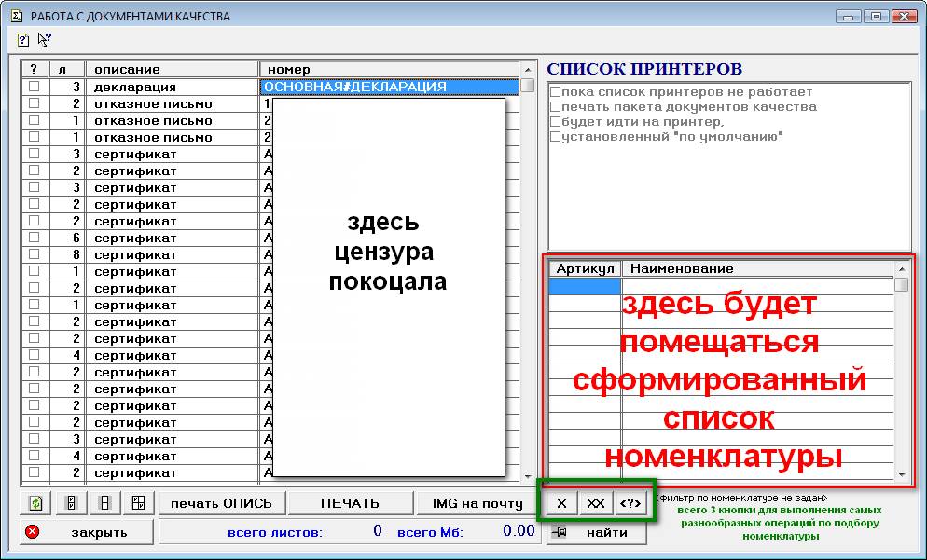Click the XX nomenclature button
Viewport: 927px width, 560px height.
pyautogui.click(x=595, y=503)
